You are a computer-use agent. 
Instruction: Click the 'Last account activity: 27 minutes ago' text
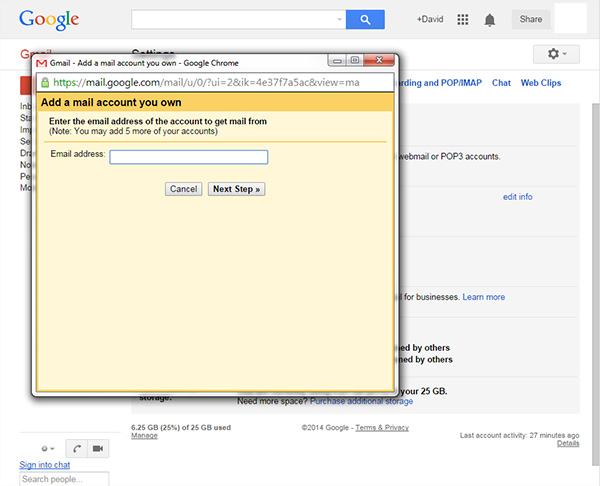click(519, 435)
